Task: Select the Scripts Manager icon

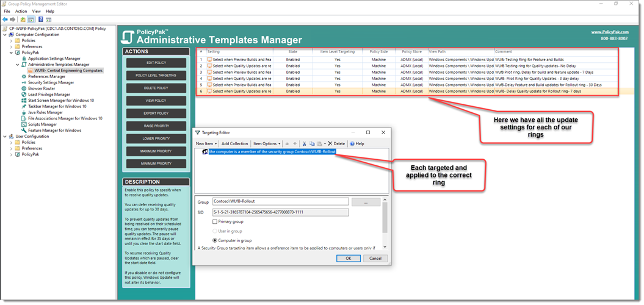Action: [x=24, y=124]
